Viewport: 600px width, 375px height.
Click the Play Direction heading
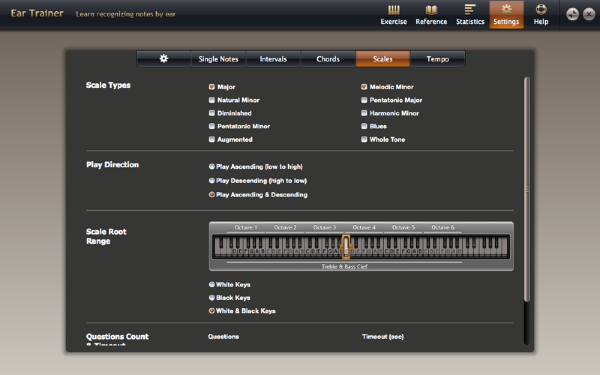[x=112, y=165]
